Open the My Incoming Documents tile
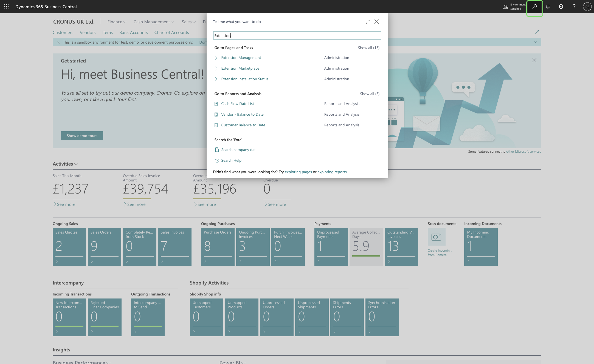The height and width of the screenshot is (364, 594). 481,247
